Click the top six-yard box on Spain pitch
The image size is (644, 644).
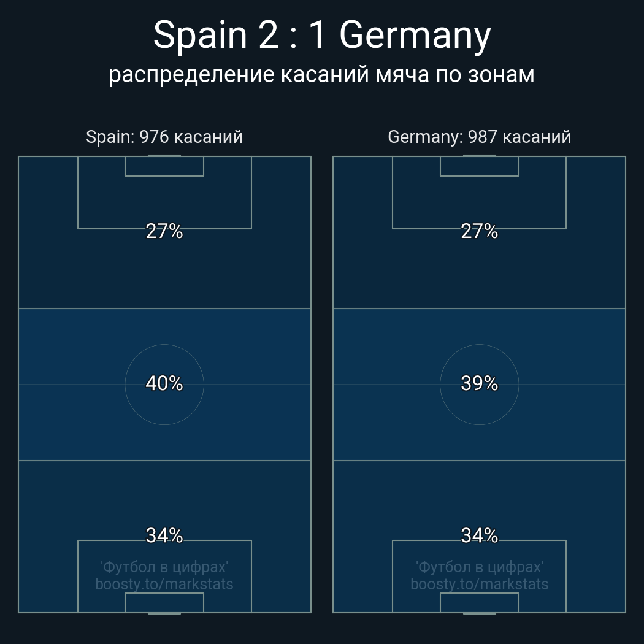[164, 166]
